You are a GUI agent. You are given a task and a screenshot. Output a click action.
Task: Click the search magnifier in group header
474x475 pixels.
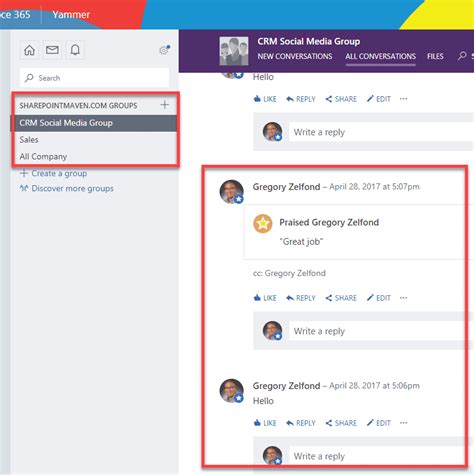462,56
